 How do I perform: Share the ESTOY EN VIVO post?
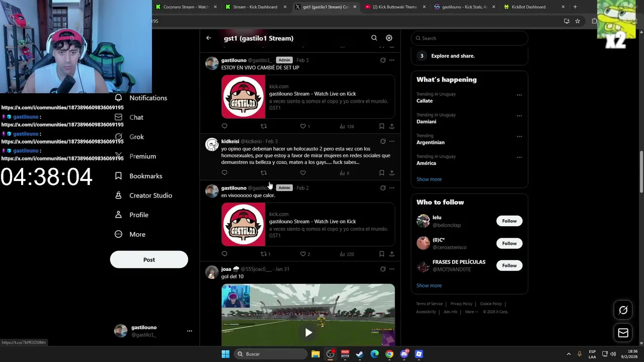(392, 126)
